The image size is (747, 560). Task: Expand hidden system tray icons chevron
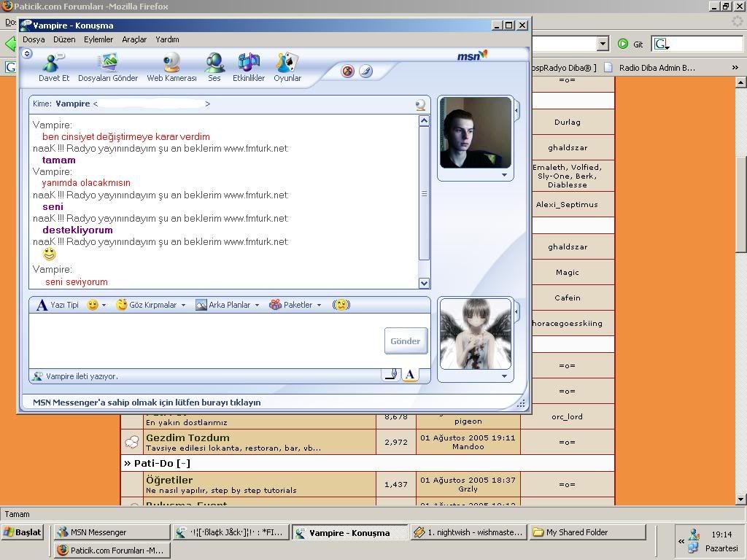coord(681,542)
